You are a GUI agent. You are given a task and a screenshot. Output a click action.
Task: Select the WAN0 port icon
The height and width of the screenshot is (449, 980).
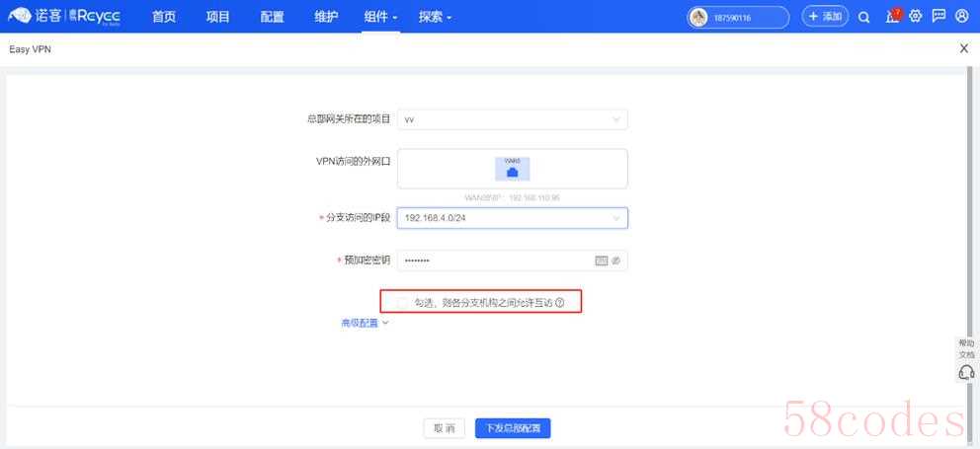(512, 169)
